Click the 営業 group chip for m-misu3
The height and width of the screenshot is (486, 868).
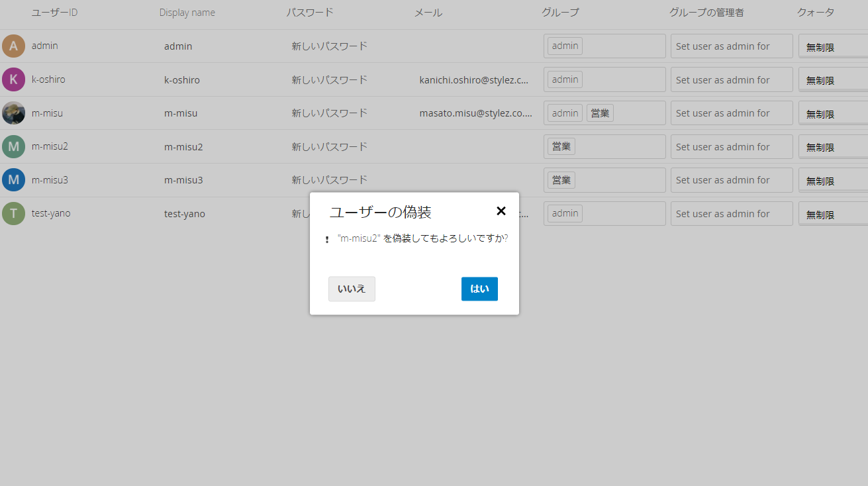(x=561, y=179)
